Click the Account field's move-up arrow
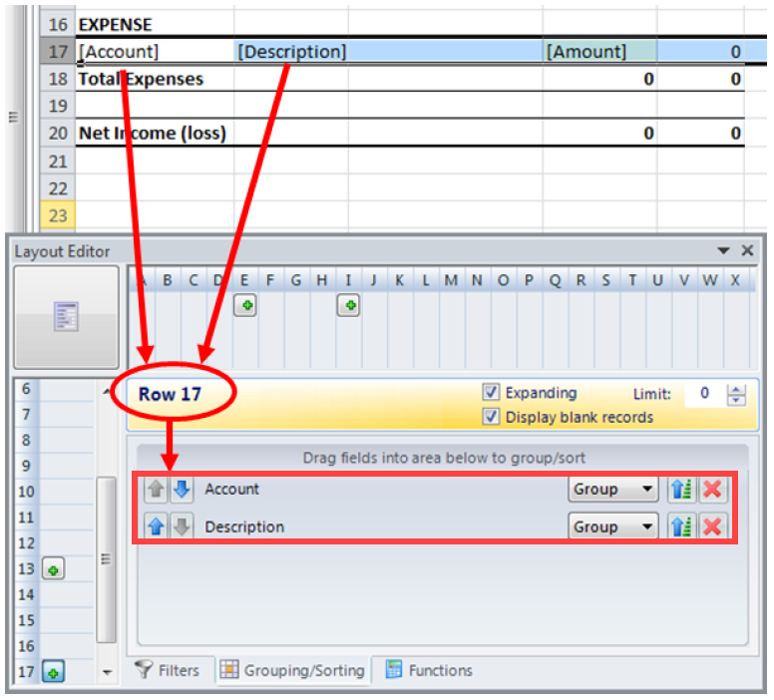 [x=156, y=490]
